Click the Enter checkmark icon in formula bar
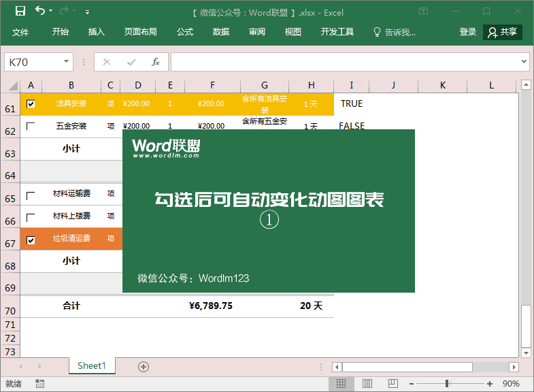This screenshot has height=392, width=534. click(x=131, y=62)
